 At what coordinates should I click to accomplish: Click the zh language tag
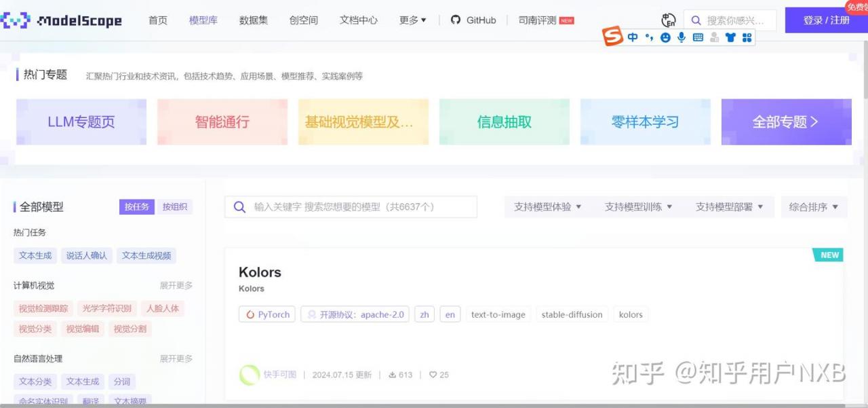425,314
